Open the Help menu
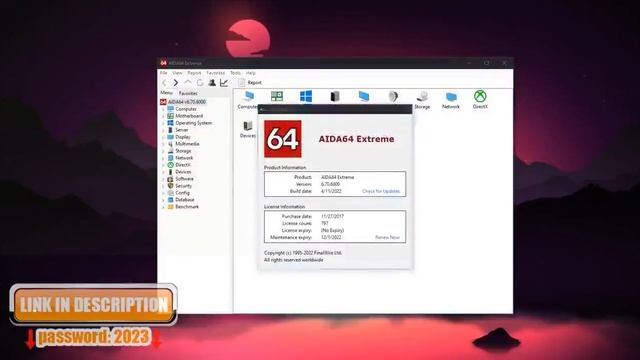The image size is (640, 360). click(251, 73)
